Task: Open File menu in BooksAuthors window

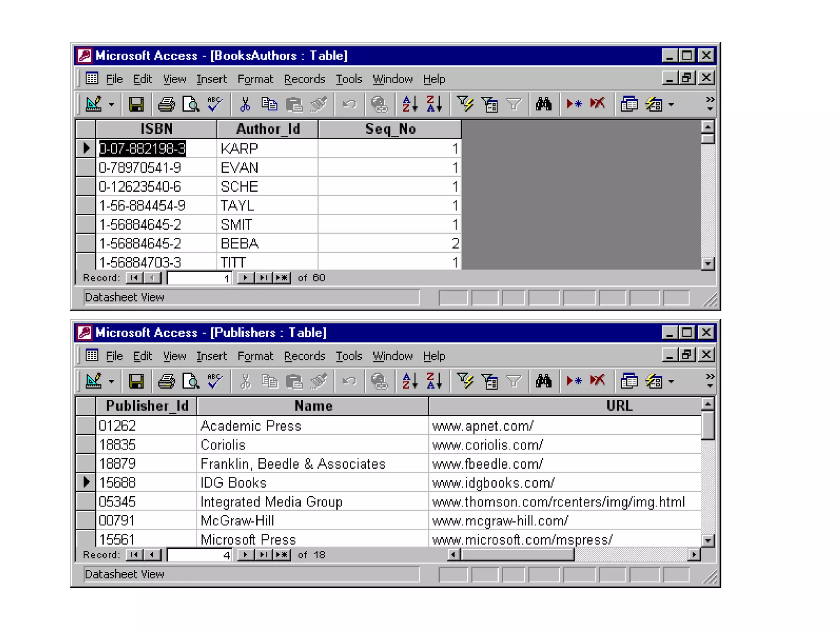Action: (x=114, y=79)
